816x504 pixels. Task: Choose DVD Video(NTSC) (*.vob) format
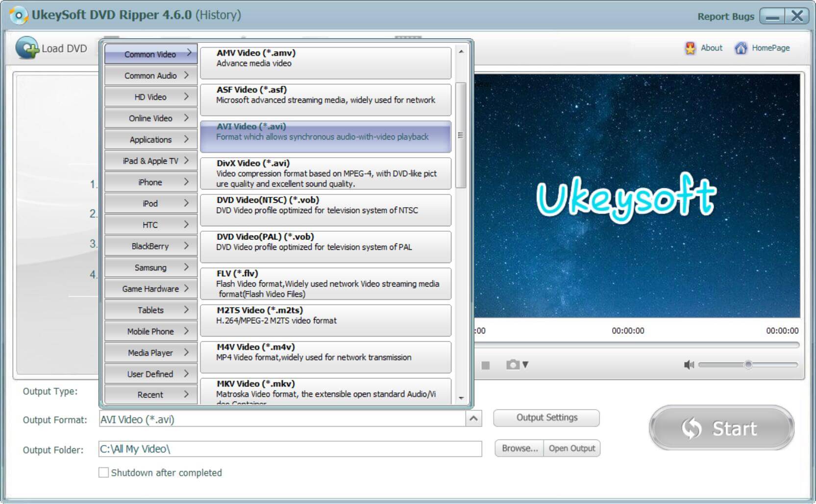click(325, 210)
